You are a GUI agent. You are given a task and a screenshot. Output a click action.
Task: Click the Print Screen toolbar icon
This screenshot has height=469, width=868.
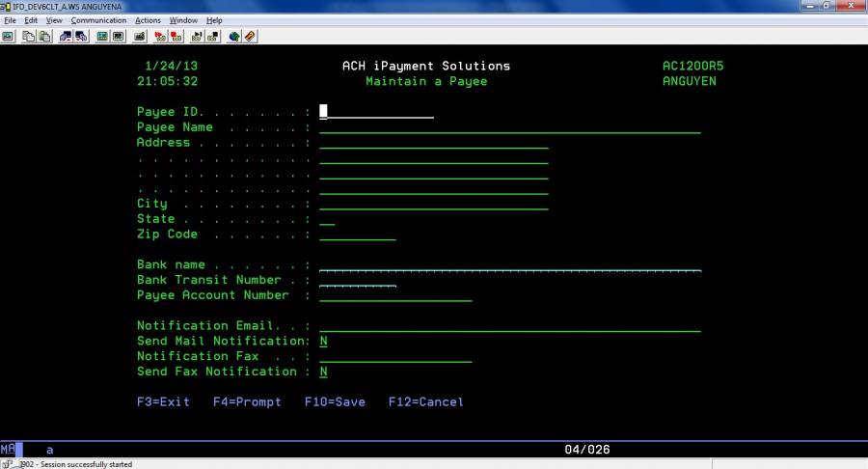pos(7,37)
